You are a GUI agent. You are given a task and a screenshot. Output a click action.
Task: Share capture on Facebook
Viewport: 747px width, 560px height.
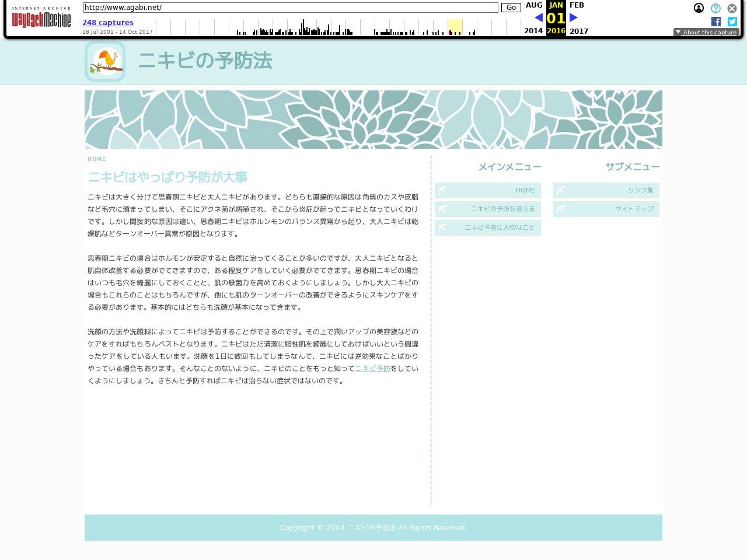[715, 22]
